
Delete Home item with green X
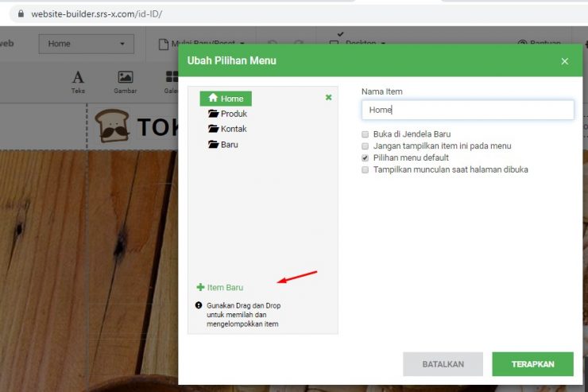click(x=328, y=98)
